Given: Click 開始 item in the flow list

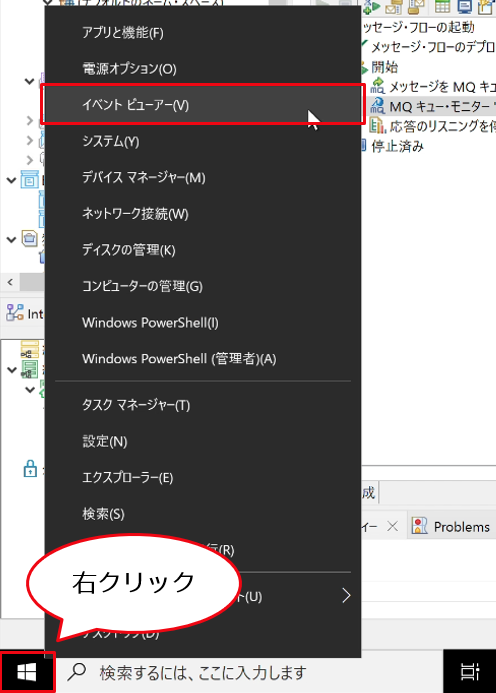Looking at the screenshot, I should [x=384, y=67].
